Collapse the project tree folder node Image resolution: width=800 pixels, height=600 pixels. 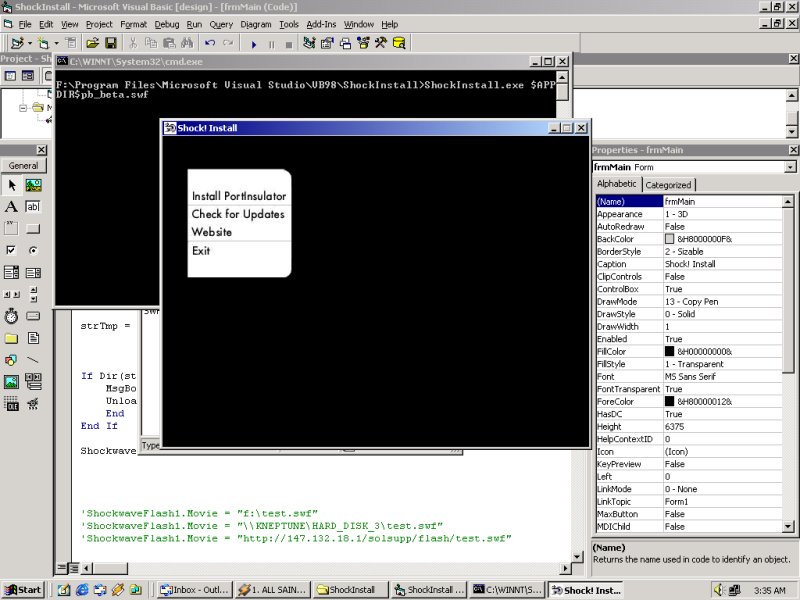point(25,107)
